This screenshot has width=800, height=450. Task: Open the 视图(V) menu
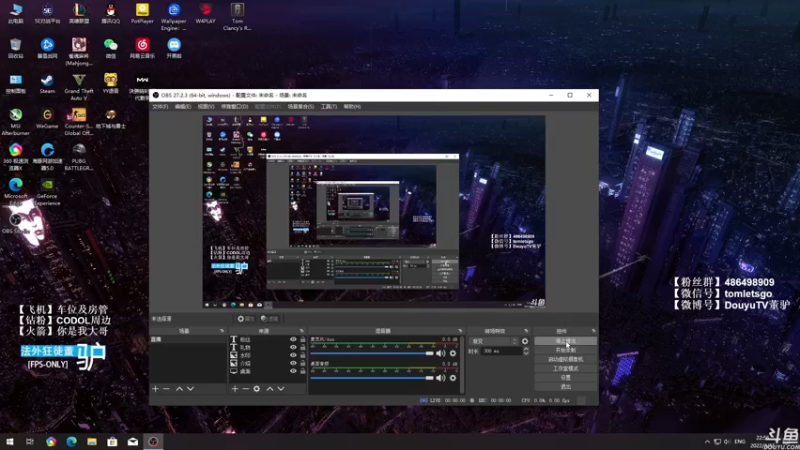point(206,107)
